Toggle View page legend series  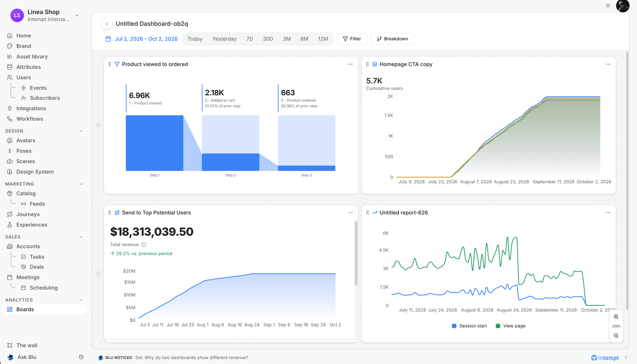510,326
